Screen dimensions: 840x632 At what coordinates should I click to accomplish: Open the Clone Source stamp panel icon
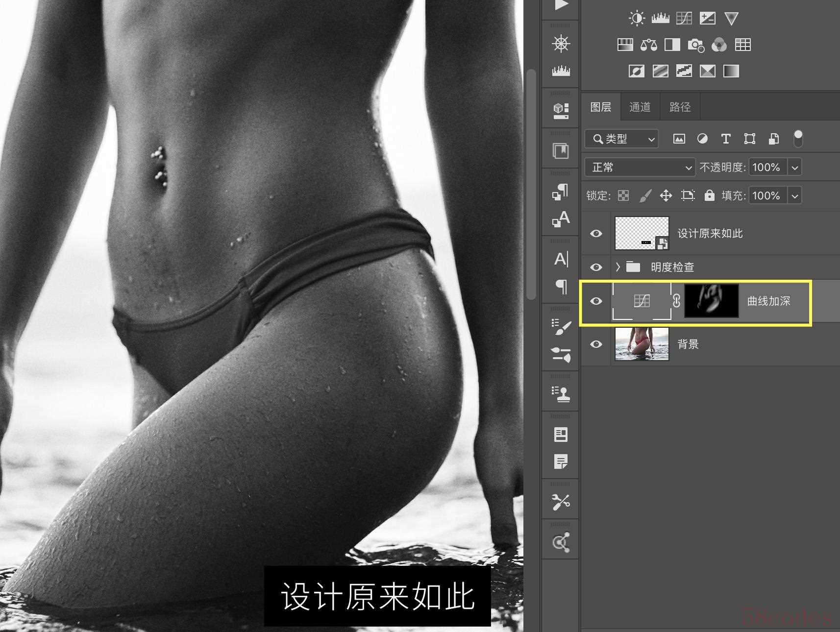coord(561,394)
